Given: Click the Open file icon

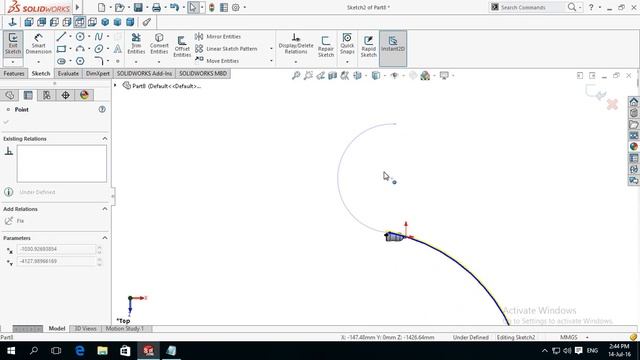Looking at the screenshot, I should (x=119, y=7).
